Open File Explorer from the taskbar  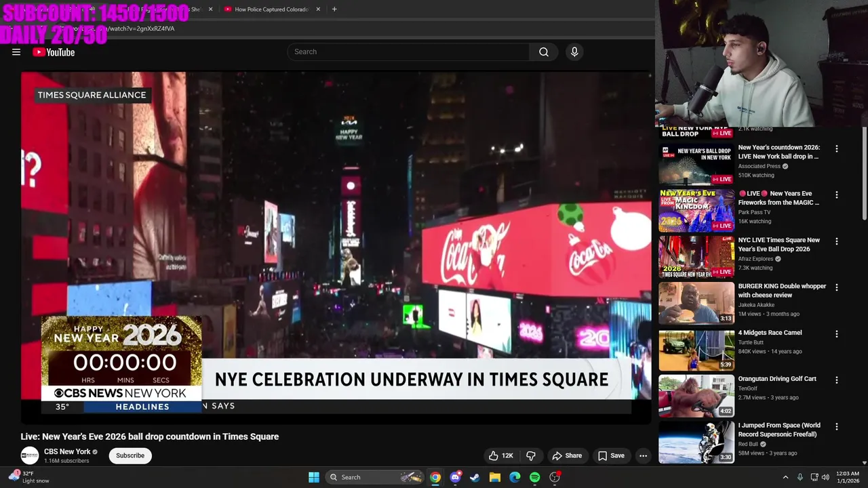[495, 477]
